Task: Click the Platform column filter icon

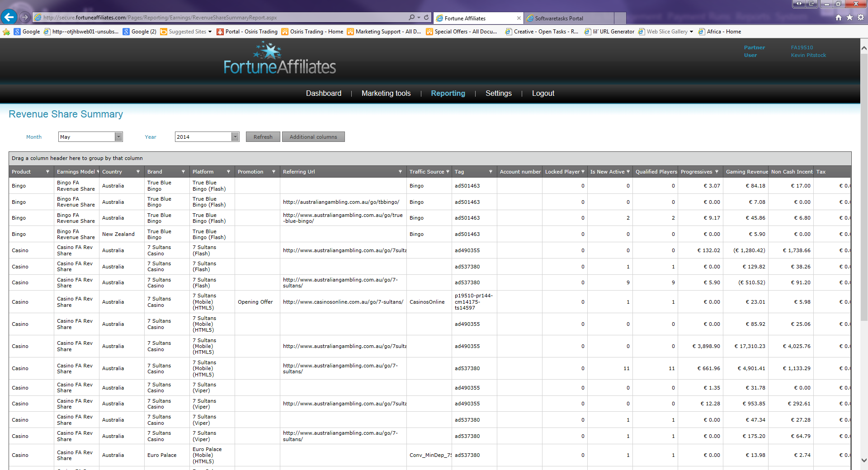Action: tap(228, 172)
